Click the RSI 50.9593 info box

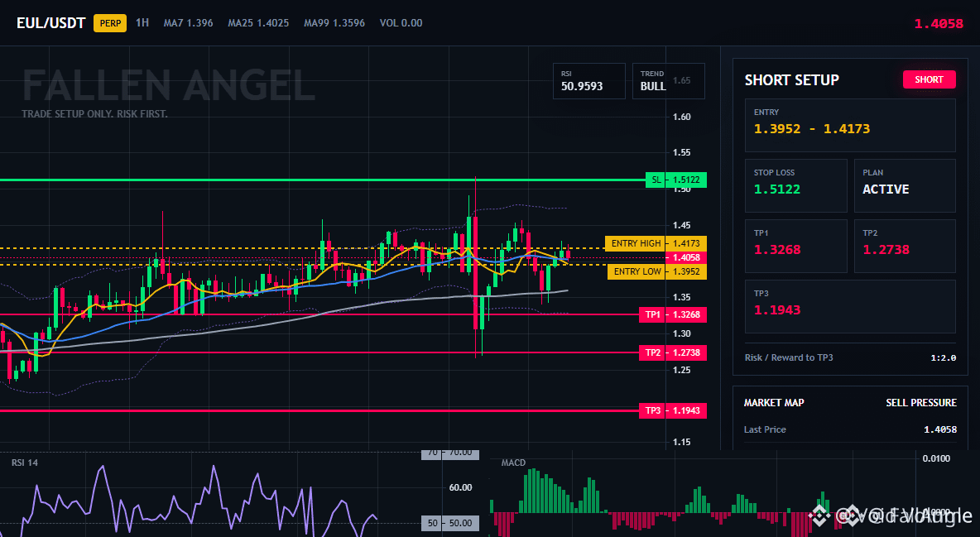pos(588,80)
